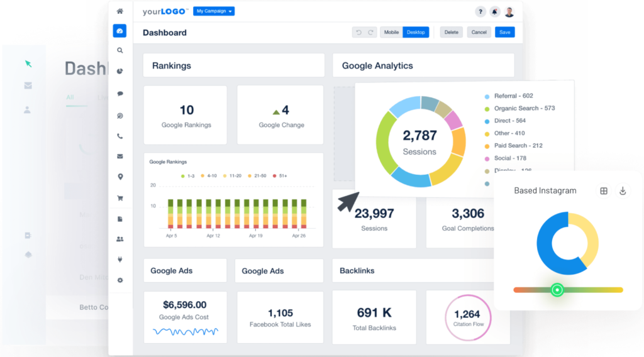Switch to the Mobile layout toggle
Image resolution: width=644 pixels, height=357 pixels.
pos(391,33)
